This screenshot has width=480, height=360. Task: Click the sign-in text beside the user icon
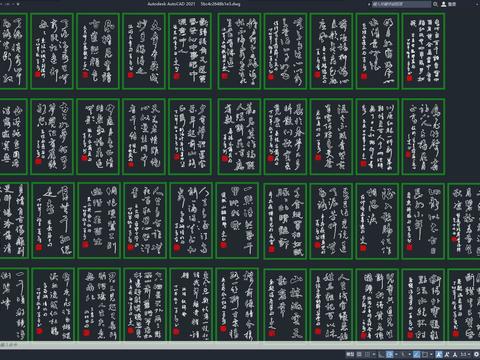click(x=452, y=4)
